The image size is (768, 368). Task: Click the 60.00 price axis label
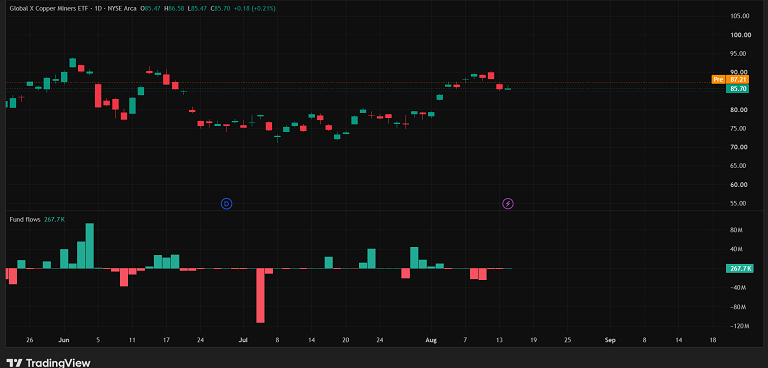[740, 185]
